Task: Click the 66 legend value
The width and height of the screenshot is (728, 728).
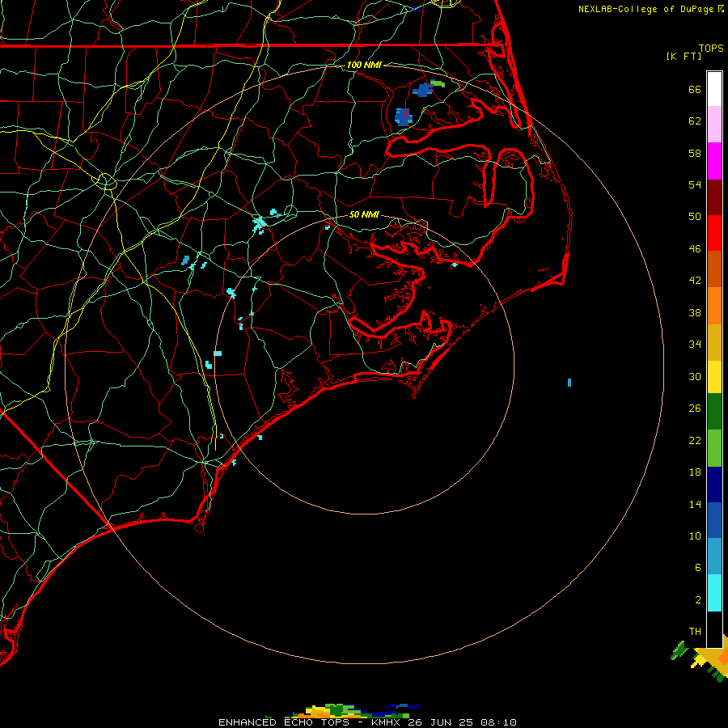Action: pyautogui.click(x=695, y=89)
